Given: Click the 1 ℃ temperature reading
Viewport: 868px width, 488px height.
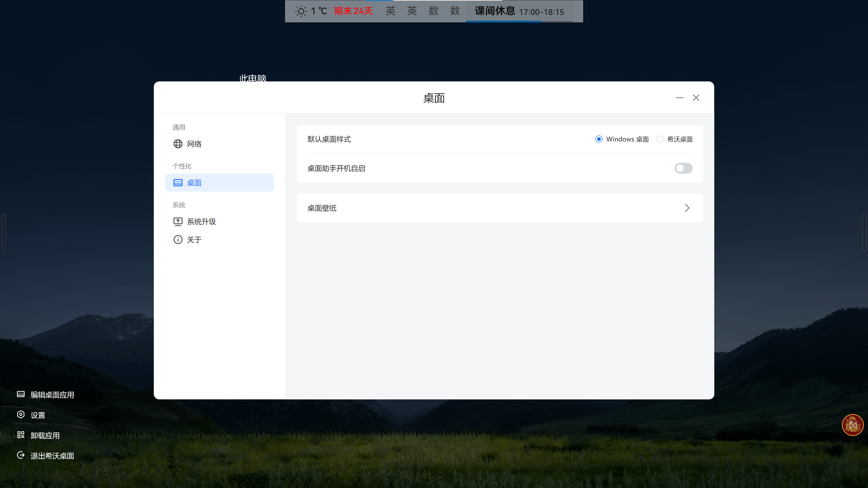Looking at the screenshot, I should tap(319, 11).
